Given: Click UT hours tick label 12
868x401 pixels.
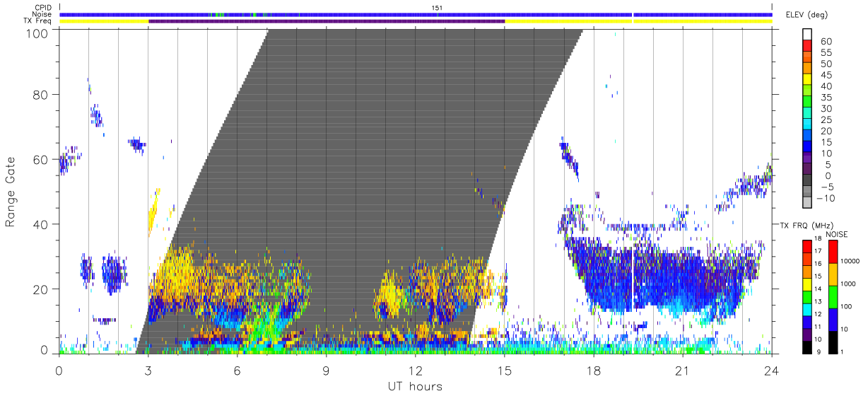Looking at the screenshot, I should (416, 371).
